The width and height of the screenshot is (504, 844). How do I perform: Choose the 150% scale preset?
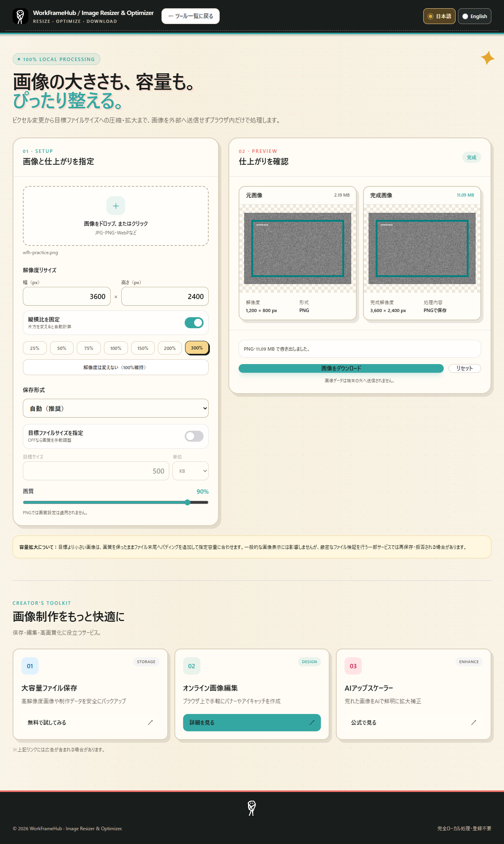(x=143, y=348)
